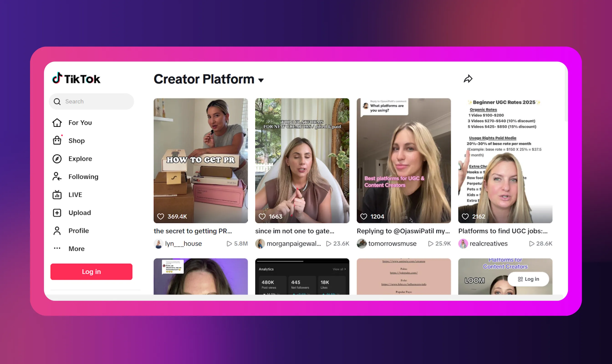Click the share arrow next to Creator Platform
The image size is (612, 364).
468,79
